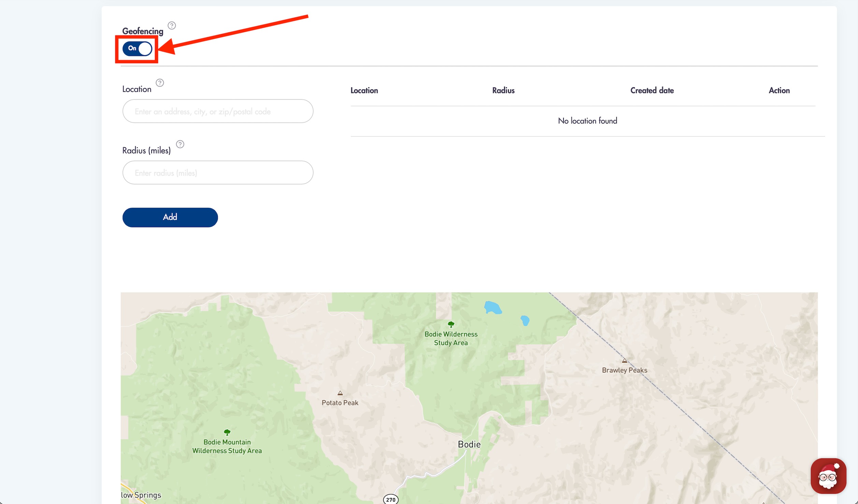The width and height of the screenshot is (858, 504).
Task: Open the Location field help icon
Action: click(x=160, y=83)
